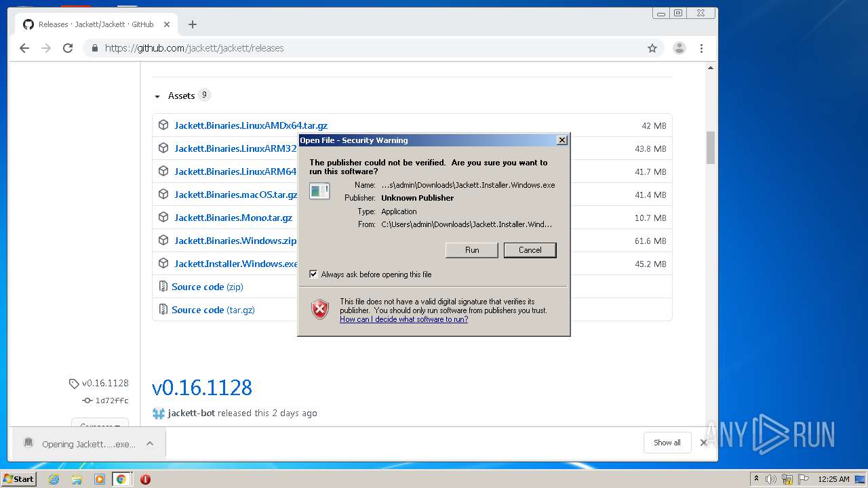Click package icon beside LinuxARM32 asset
This screenshot has width=868, height=488.
click(163, 148)
